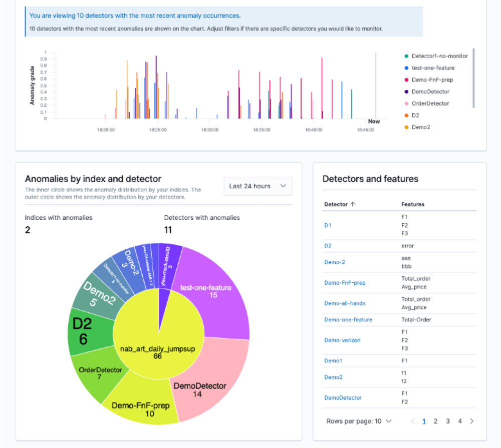Go to page 2 of detectors

click(x=436, y=421)
